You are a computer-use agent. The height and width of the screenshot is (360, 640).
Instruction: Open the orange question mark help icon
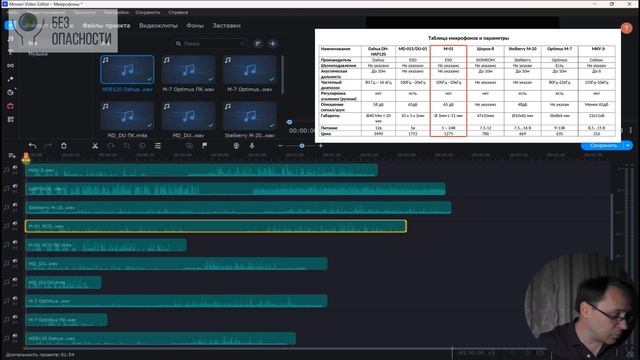click(x=626, y=28)
